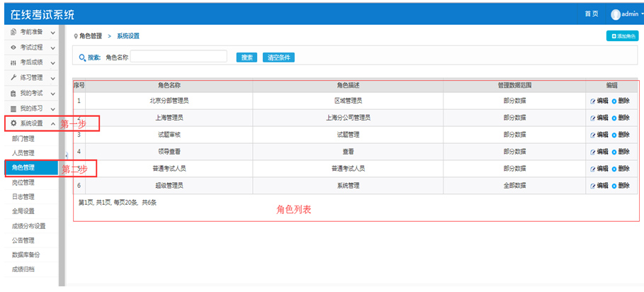The width and height of the screenshot is (644, 292).
Task: Collapse the 系统设置 menu chevron
Action: coord(53,123)
